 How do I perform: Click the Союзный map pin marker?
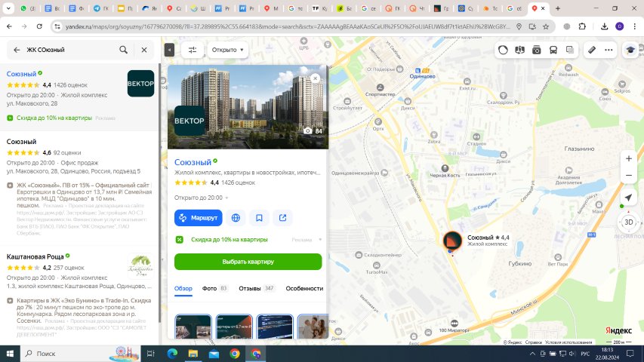coord(452,240)
